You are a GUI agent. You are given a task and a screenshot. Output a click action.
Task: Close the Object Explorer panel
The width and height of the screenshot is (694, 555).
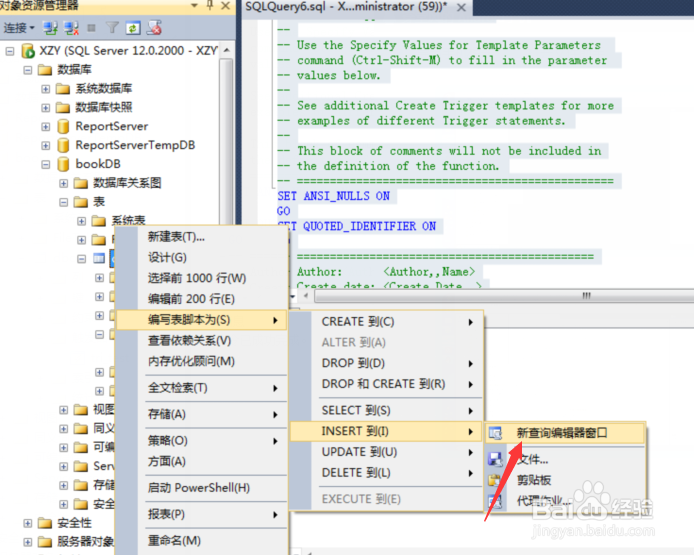click(225, 6)
